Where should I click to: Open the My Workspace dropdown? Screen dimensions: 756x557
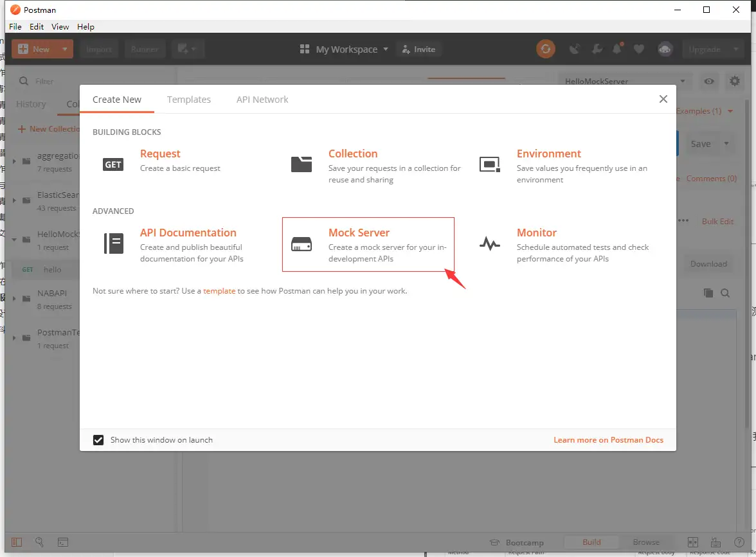click(345, 49)
